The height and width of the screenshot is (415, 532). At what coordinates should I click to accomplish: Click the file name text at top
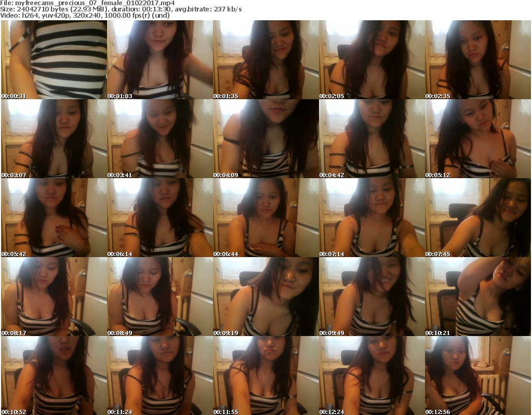pos(87,3)
